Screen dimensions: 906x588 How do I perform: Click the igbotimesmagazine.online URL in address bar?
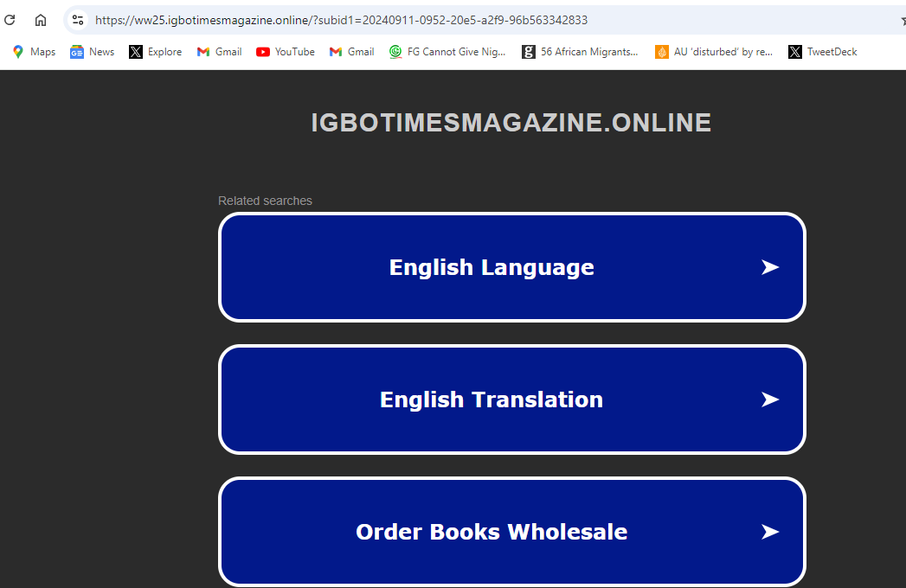(x=342, y=20)
